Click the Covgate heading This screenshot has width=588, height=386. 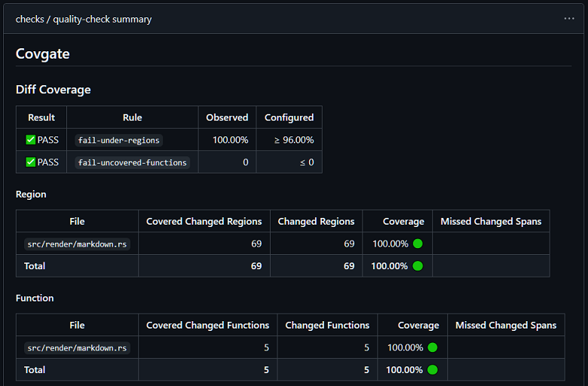[42, 54]
